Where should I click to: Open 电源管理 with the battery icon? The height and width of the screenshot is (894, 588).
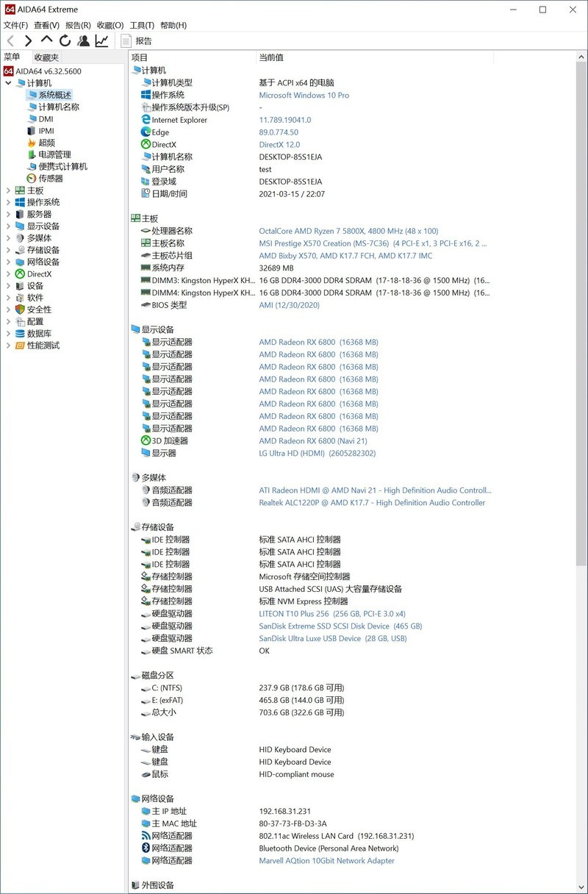49,154
